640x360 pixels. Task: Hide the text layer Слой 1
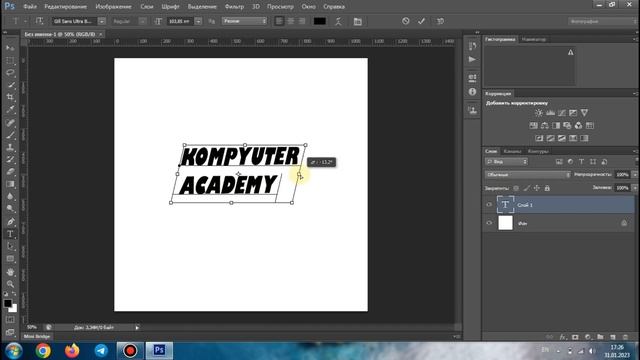coord(489,204)
